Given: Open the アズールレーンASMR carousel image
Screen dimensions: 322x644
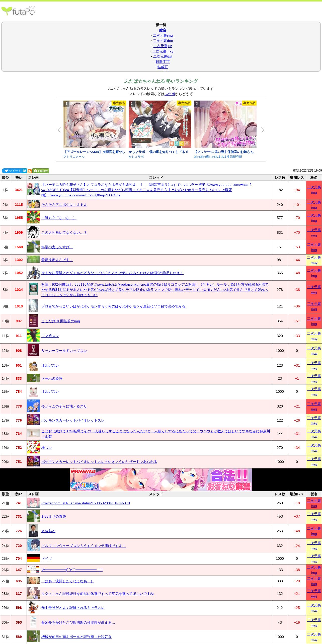Looking at the screenshot, I should tap(95, 124).
